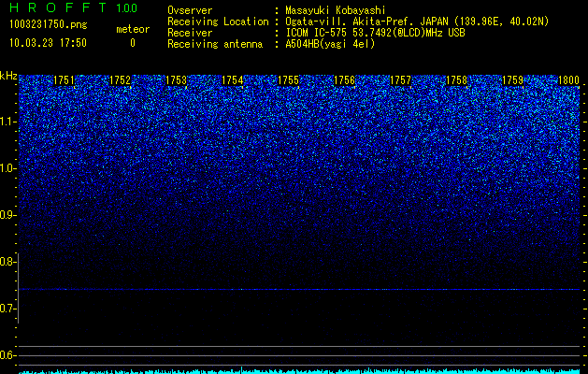This screenshot has height=374, width=588.
Task: Click the meteor count label
Action: click(133, 29)
